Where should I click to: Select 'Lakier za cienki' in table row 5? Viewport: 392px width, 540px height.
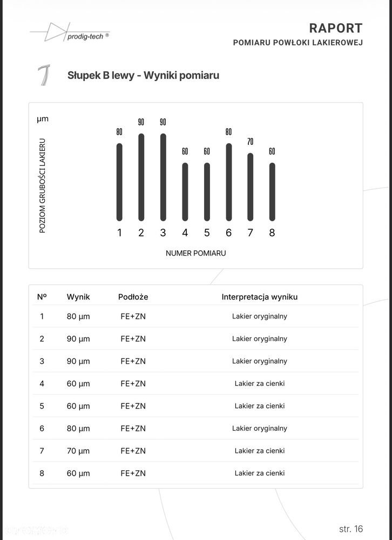click(x=259, y=406)
